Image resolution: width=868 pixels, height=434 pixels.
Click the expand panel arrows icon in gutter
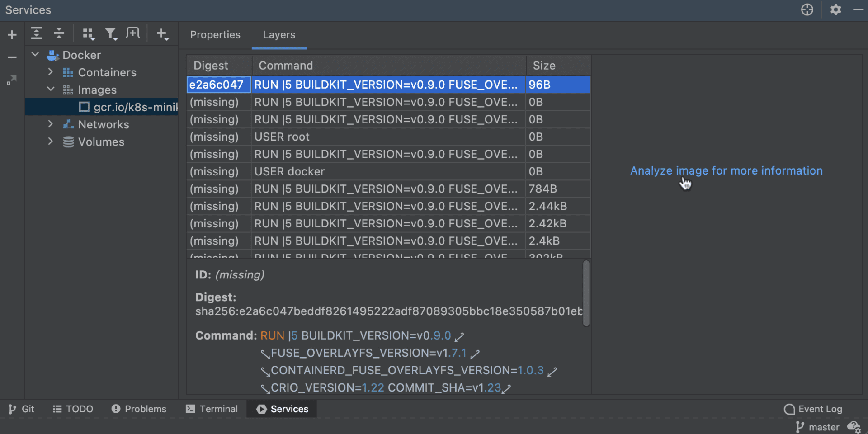pyautogui.click(x=12, y=80)
